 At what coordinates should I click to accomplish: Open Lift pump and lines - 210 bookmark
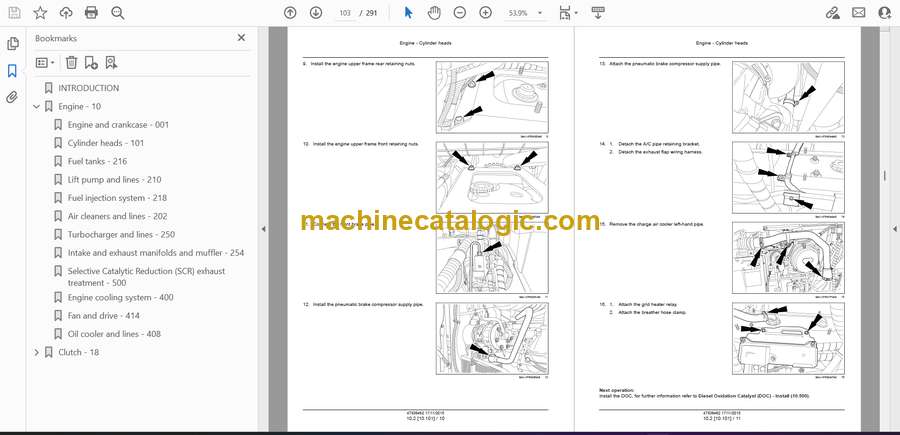pos(114,180)
